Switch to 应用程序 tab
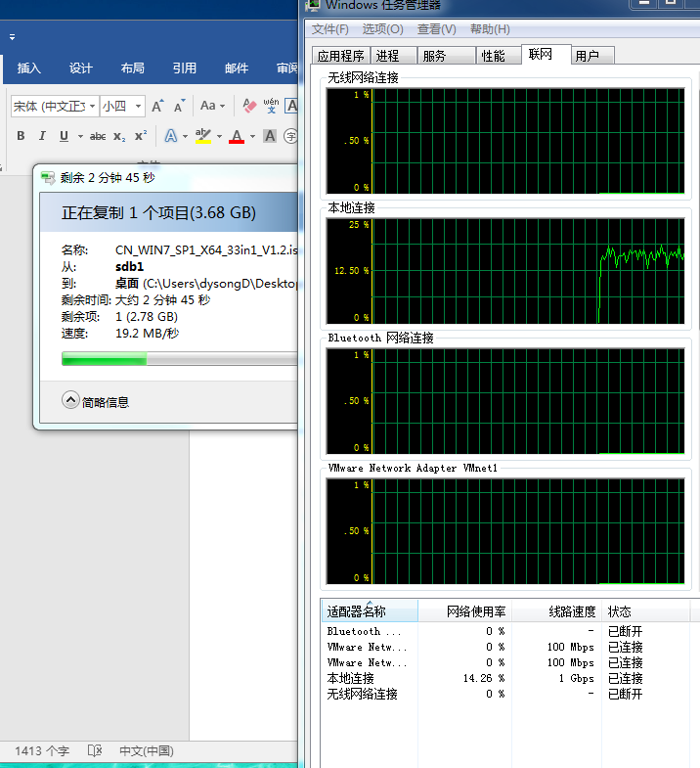Image resolution: width=700 pixels, height=768 pixels. point(340,56)
